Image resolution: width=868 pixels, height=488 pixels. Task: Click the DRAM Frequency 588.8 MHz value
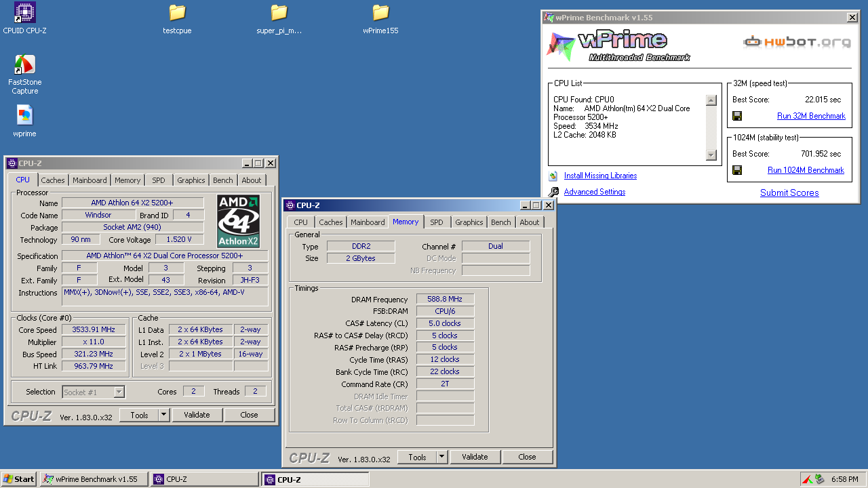(x=445, y=299)
